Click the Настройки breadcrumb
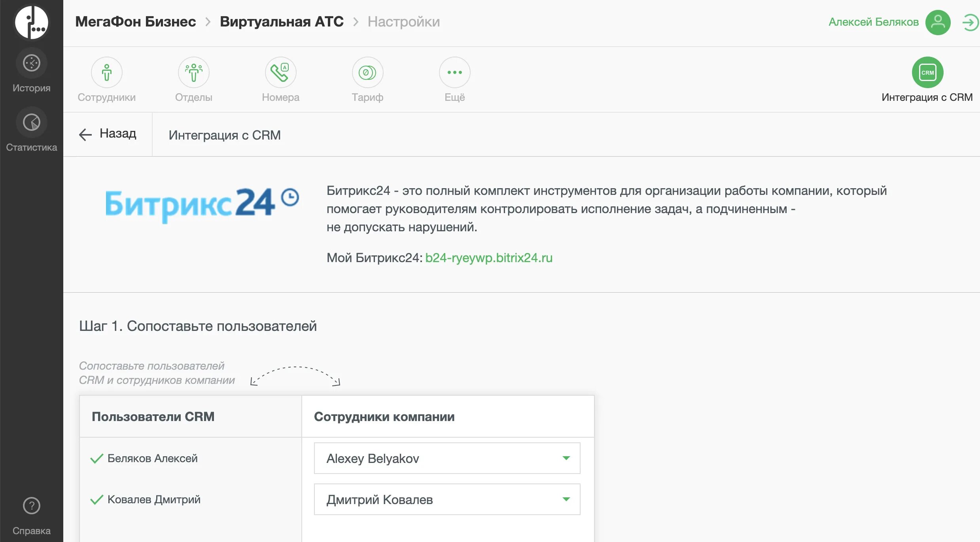The image size is (980, 542). pyautogui.click(x=404, y=22)
